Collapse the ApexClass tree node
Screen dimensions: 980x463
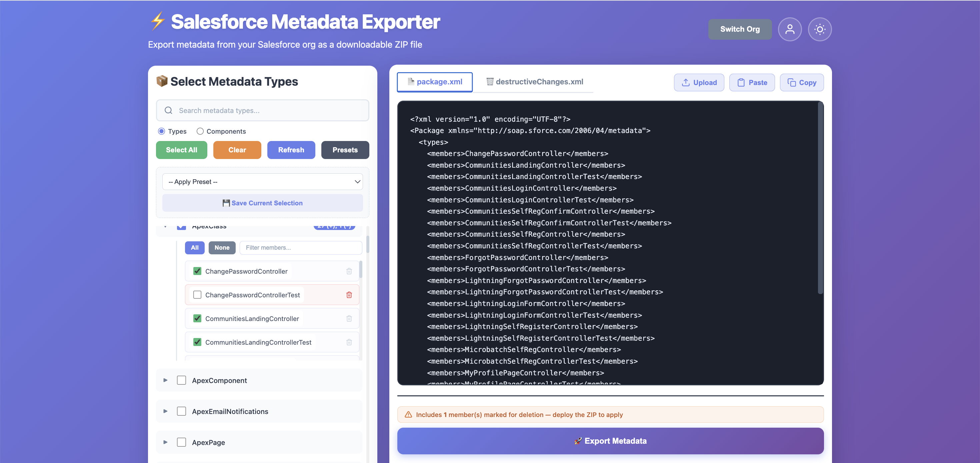click(x=165, y=227)
